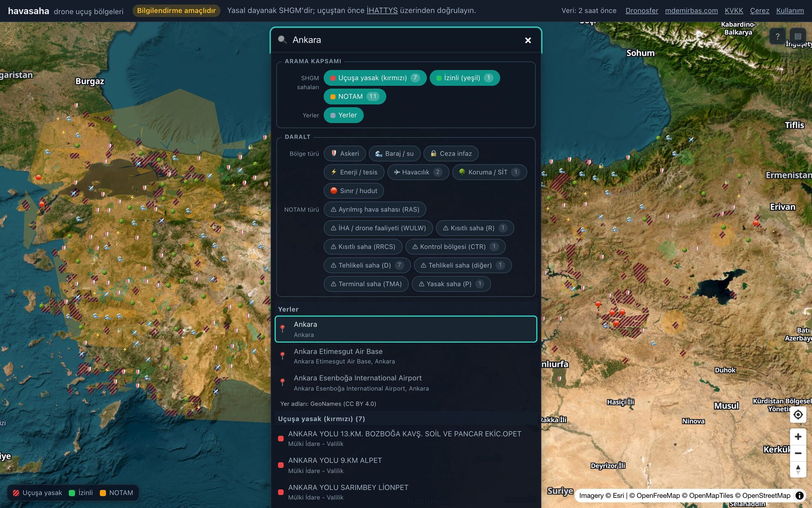Screen dimensions: 812x508
Task: Open ANKARA YOLU 9.KM ALPET result
Action: (406, 465)
